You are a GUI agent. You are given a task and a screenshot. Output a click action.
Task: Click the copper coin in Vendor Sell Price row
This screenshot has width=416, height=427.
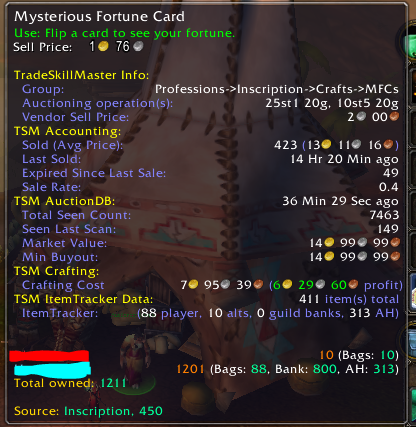pyautogui.click(x=394, y=117)
